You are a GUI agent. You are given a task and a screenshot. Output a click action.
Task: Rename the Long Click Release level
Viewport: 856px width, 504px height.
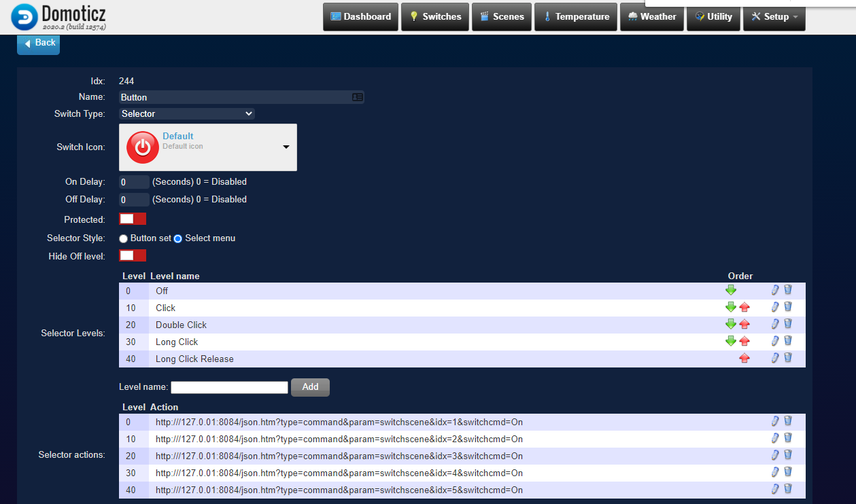[775, 357]
